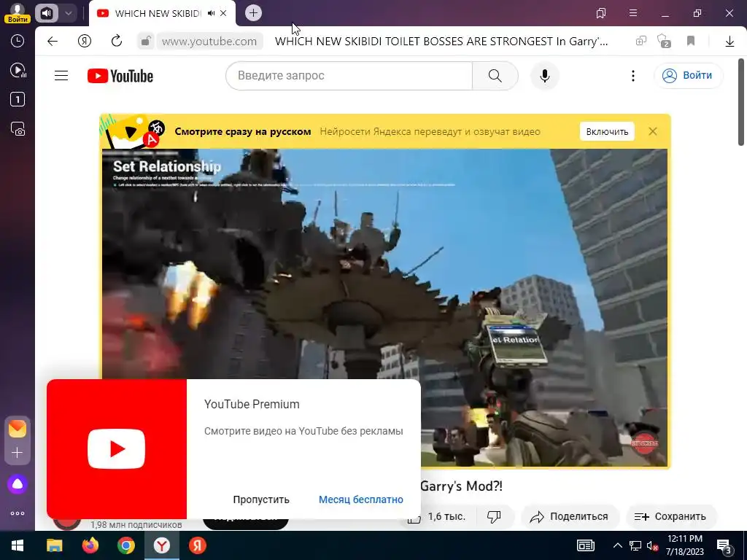Open the browser bookmarks panel icon

point(601,13)
